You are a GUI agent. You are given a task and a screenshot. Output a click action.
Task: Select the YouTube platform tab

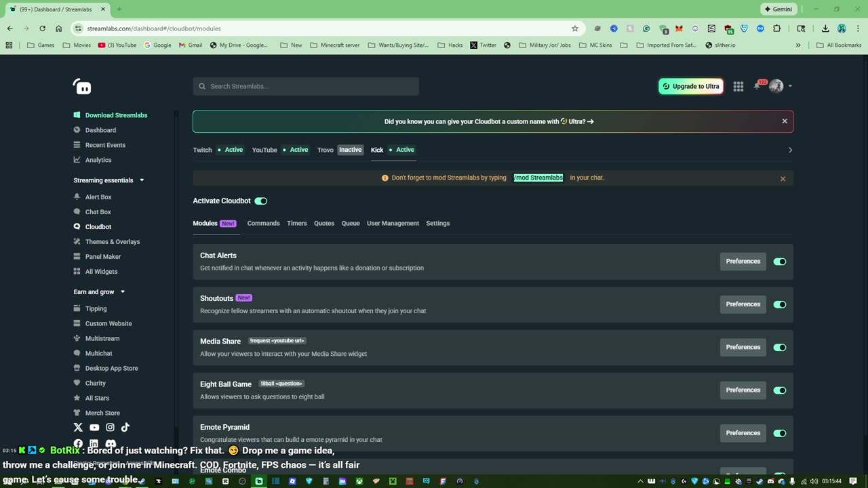click(280, 150)
